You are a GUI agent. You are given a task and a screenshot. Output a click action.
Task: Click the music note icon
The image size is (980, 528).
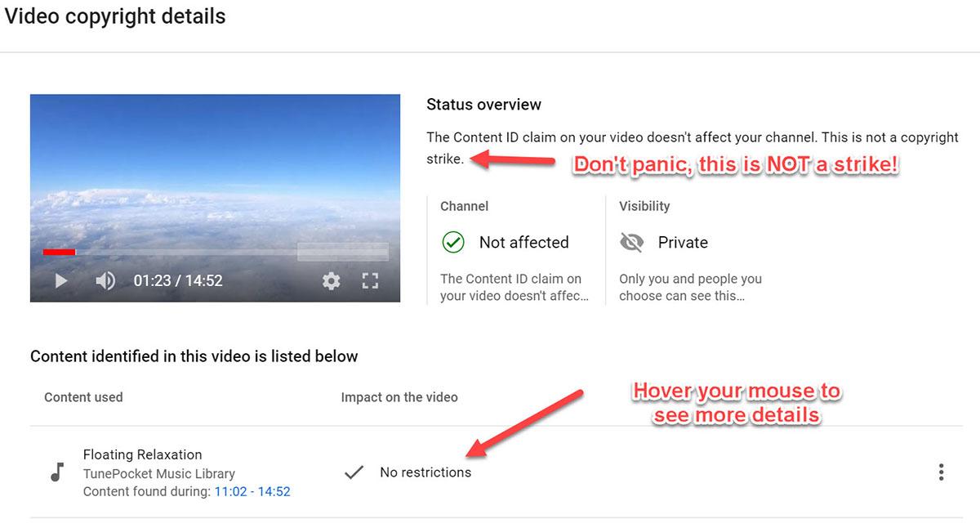56,472
